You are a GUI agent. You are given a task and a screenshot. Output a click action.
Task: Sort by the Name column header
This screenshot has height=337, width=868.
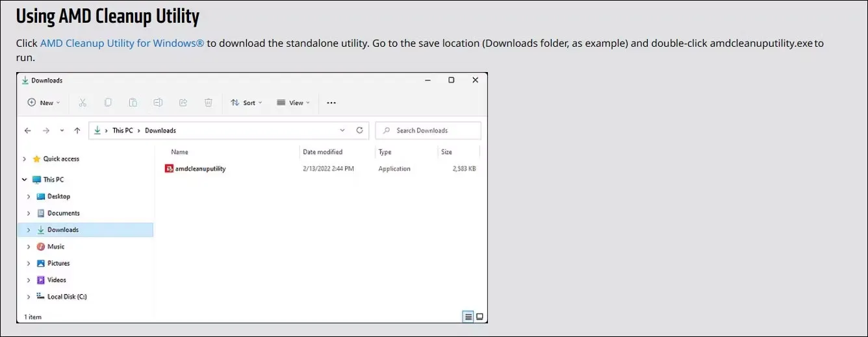click(x=179, y=152)
